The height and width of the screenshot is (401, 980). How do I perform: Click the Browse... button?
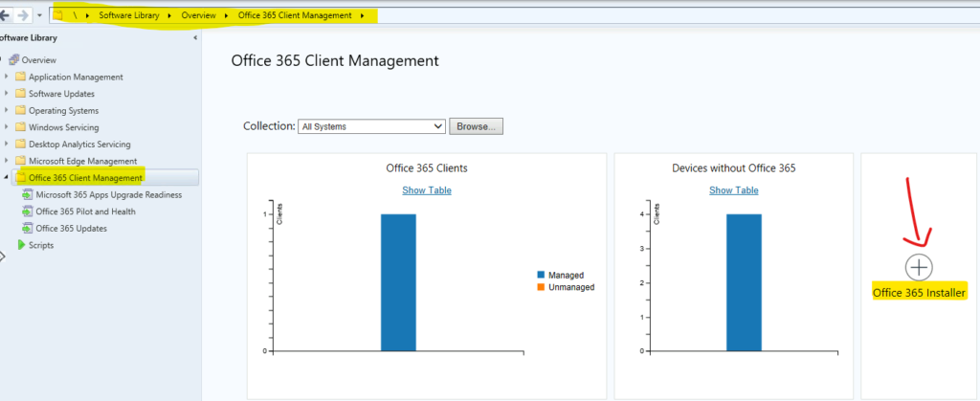tap(476, 126)
